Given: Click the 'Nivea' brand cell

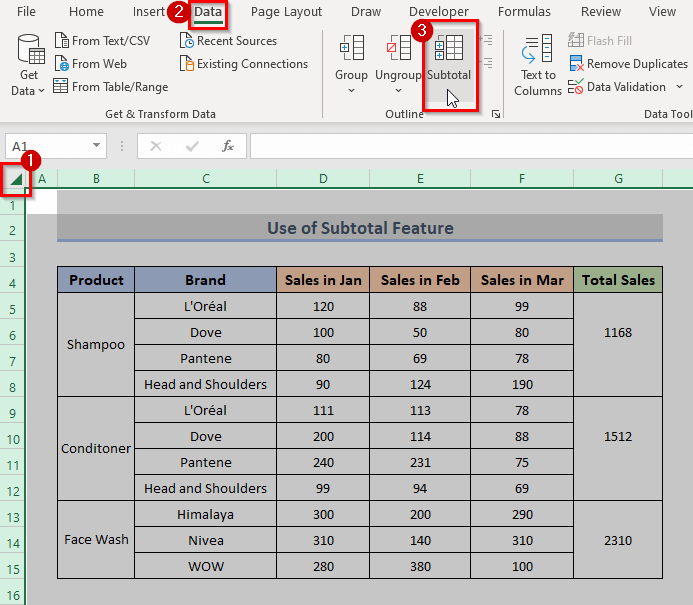Looking at the screenshot, I should point(206,540).
